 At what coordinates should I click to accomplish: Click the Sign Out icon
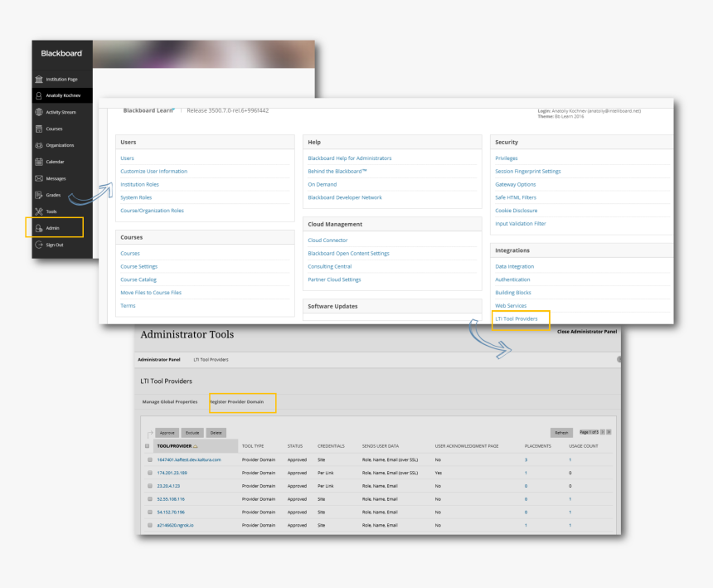39,245
